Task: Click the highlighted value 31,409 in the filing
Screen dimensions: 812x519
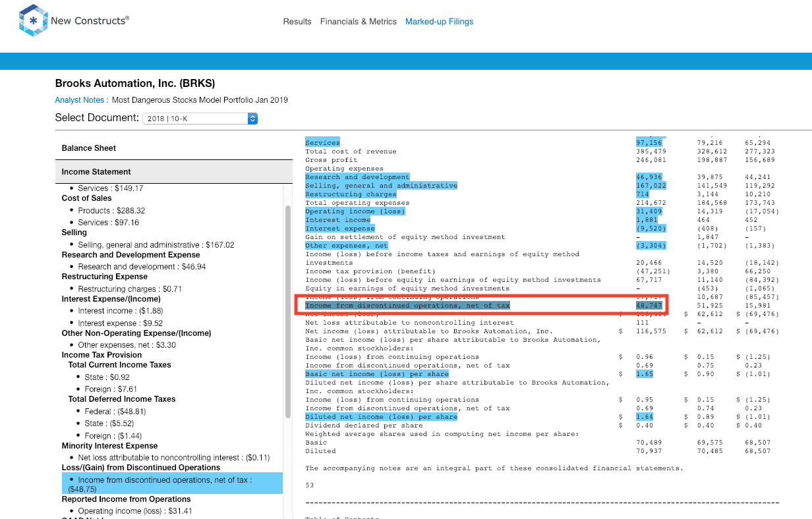Action: [649, 211]
